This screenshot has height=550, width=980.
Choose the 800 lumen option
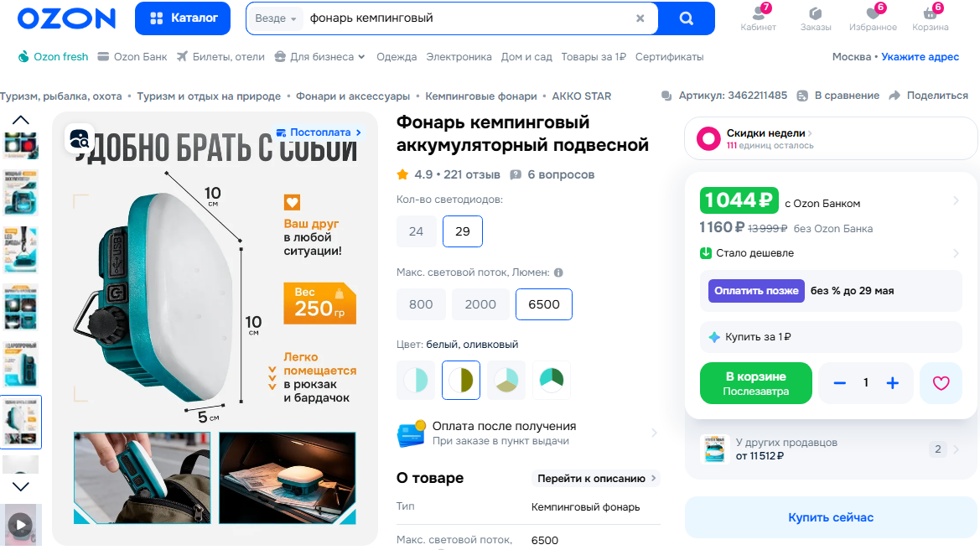421,304
